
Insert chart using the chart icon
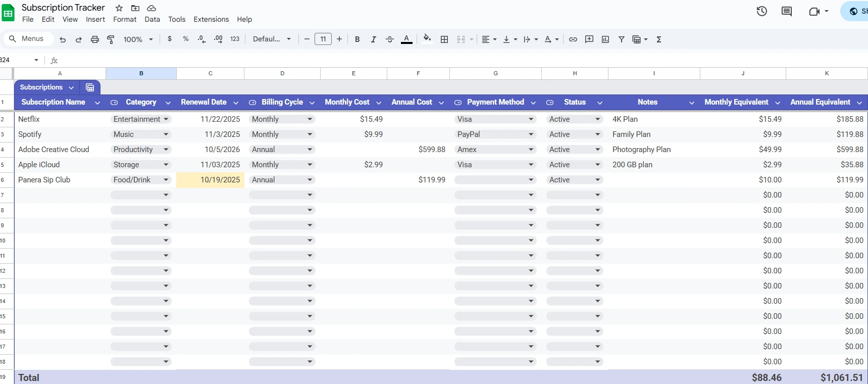pos(605,39)
